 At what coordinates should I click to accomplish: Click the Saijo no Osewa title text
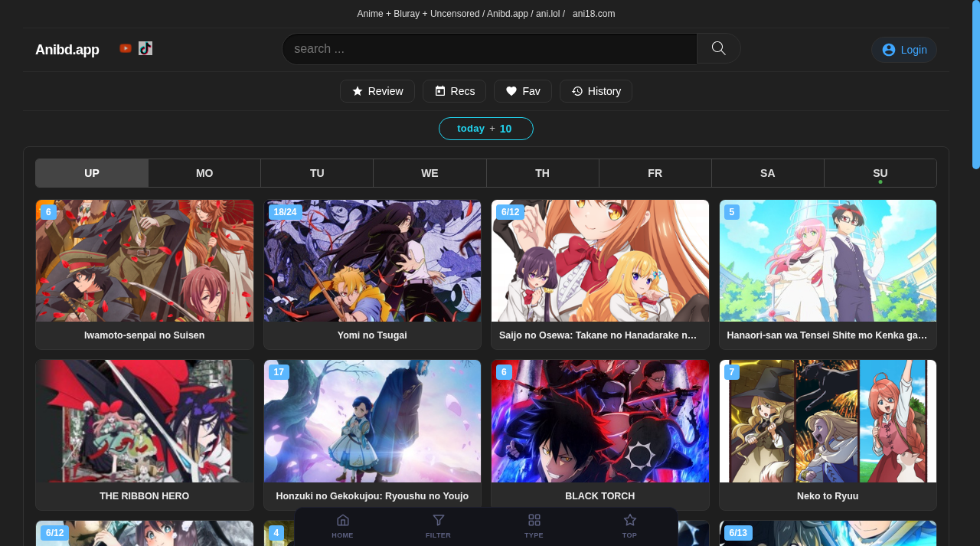599,335
